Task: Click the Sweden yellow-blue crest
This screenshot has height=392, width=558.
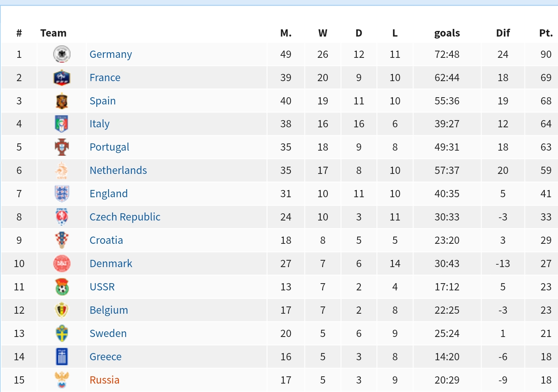Action: click(62, 333)
